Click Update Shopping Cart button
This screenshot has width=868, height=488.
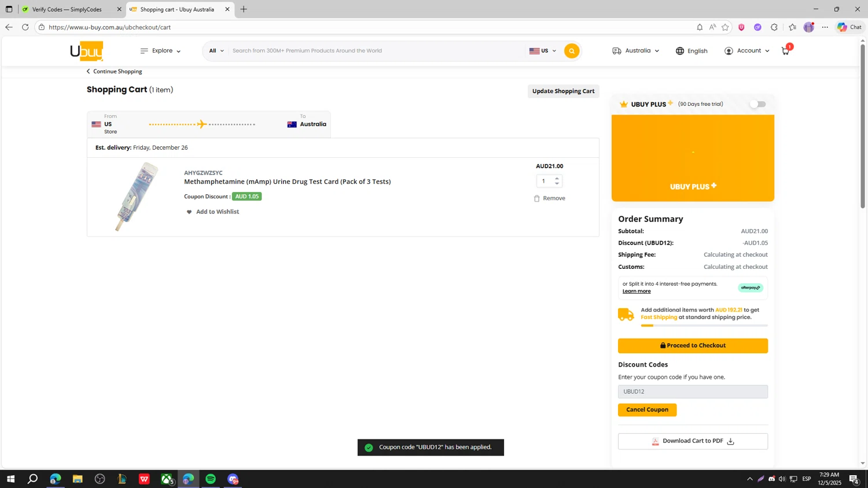563,91
